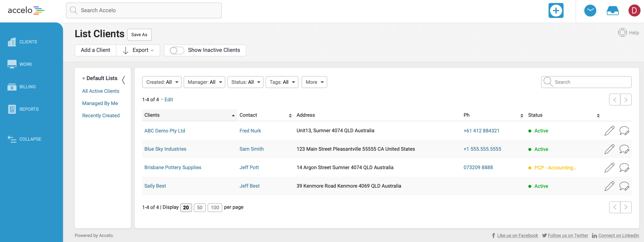Open the Blue Sky Industries client
This screenshot has height=242, width=644.
pyautogui.click(x=165, y=149)
